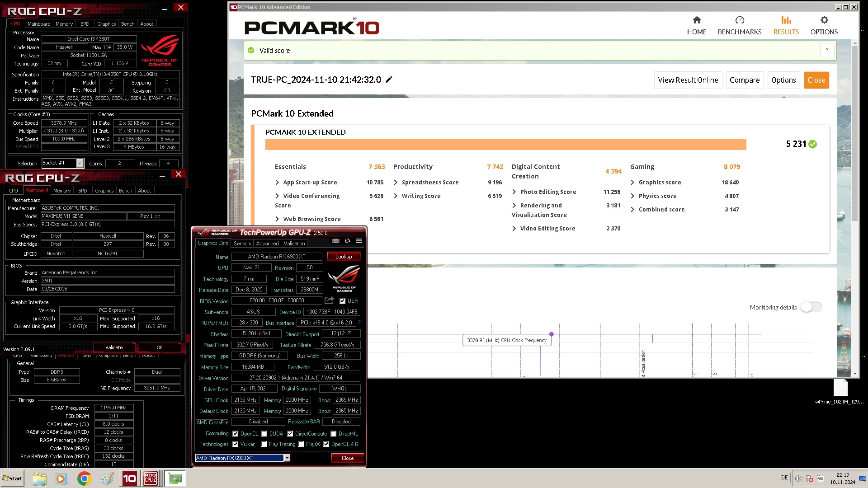This screenshot has width=868, height=488.
Task: Open the wPrime file on the desktop
Action: 840,392
